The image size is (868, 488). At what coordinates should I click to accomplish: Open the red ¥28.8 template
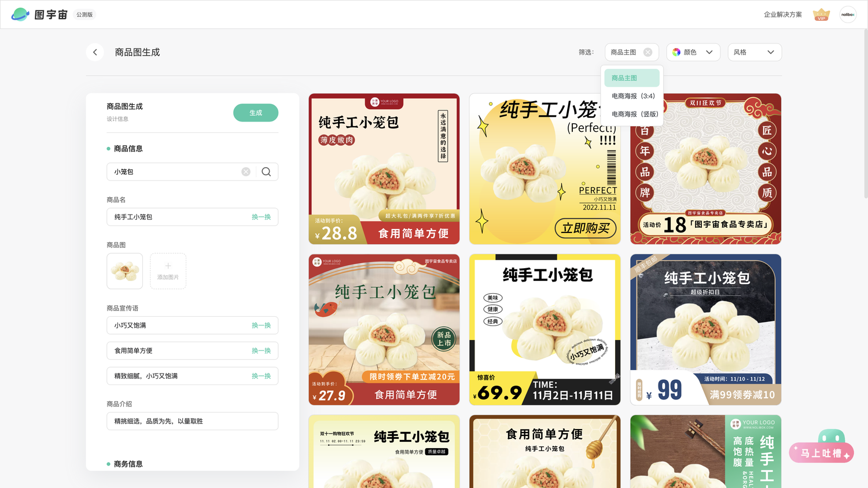[384, 169]
